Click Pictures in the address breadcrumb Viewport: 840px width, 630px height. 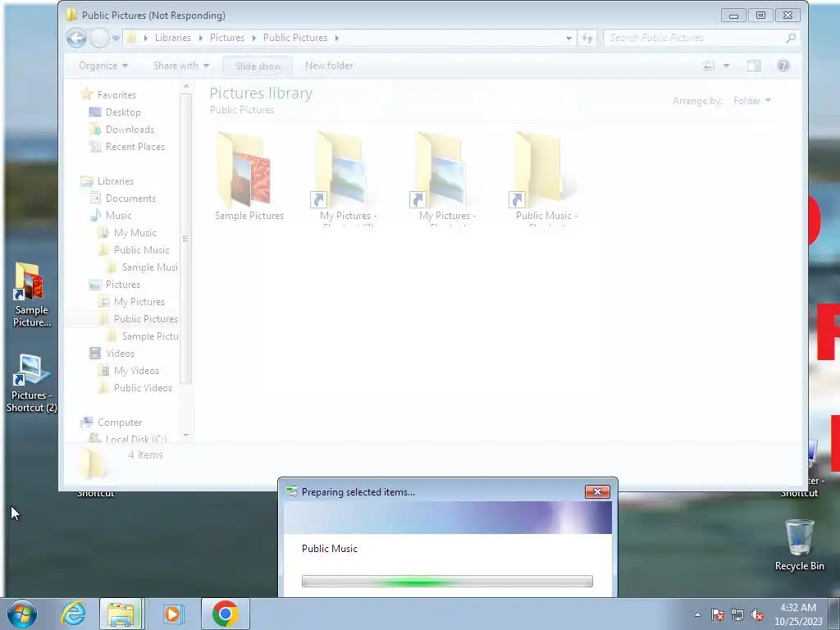click(x=226, y=38)
